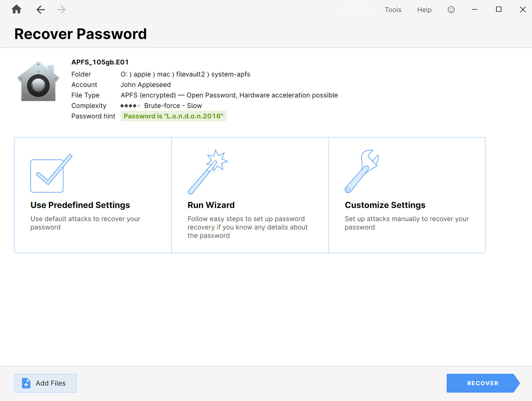Click "Set up attacks manually" description

pyautogui.click(x=407, y=223)
